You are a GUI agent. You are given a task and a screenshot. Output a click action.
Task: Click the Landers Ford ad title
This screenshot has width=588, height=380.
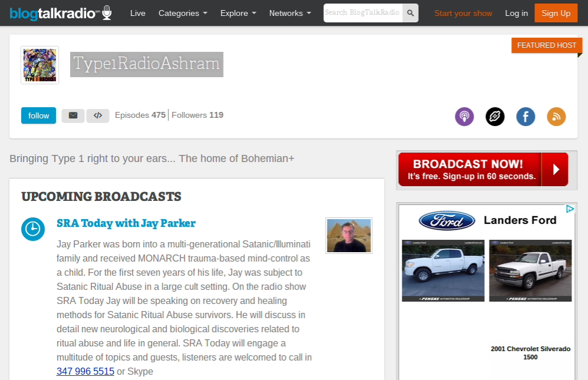(520, 220)
